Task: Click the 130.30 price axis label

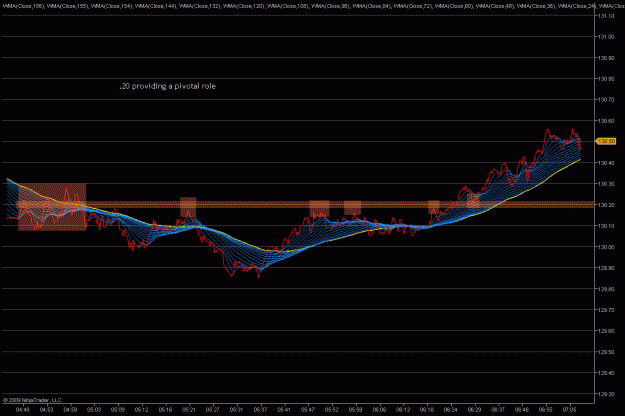Action: pyautogui.click(x=605, y=184)
